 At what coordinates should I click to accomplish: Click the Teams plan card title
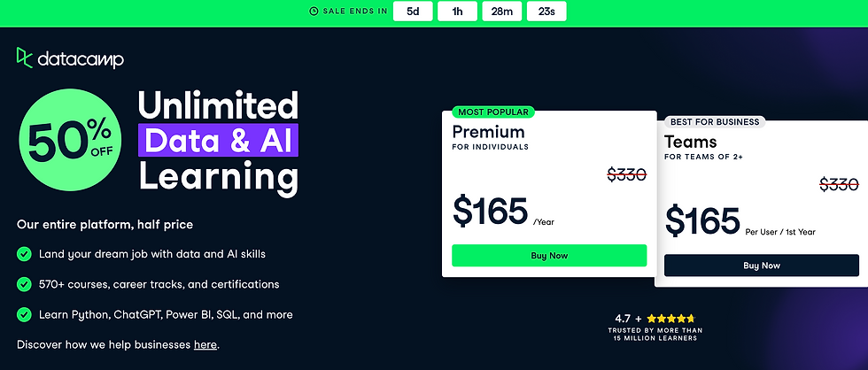690,142
